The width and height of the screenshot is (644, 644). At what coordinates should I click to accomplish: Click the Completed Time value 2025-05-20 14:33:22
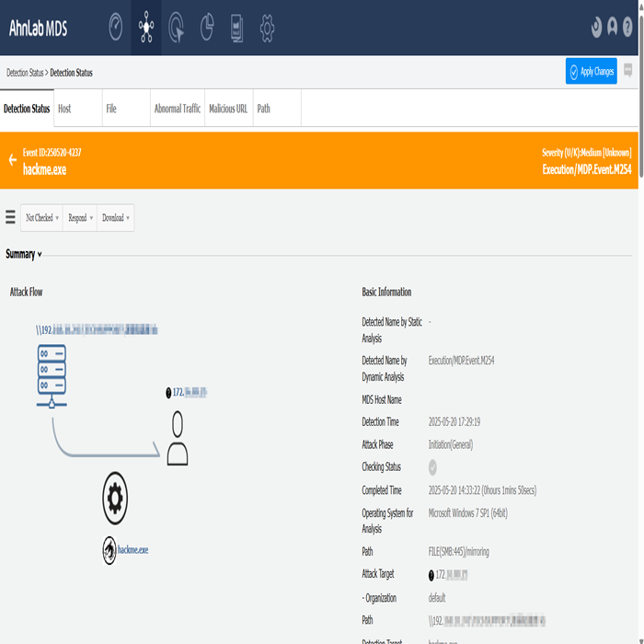point(482,490)
